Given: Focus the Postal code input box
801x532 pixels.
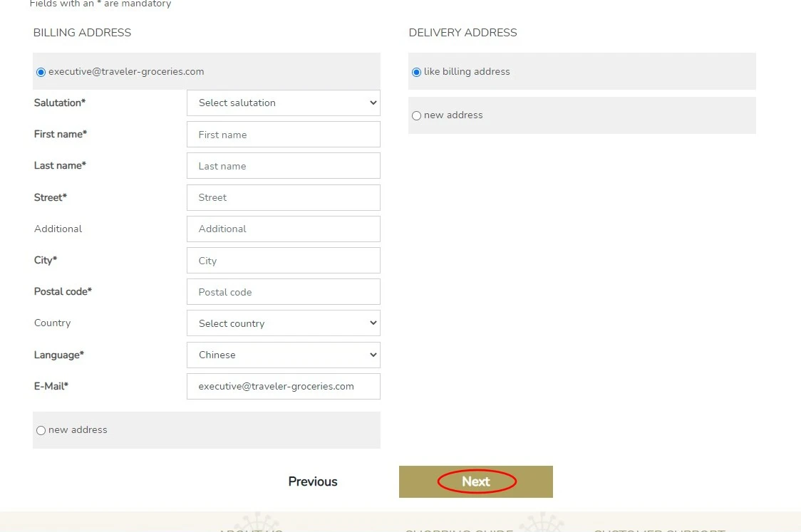Looking at the screenshot, I should [x=283, y=292].
